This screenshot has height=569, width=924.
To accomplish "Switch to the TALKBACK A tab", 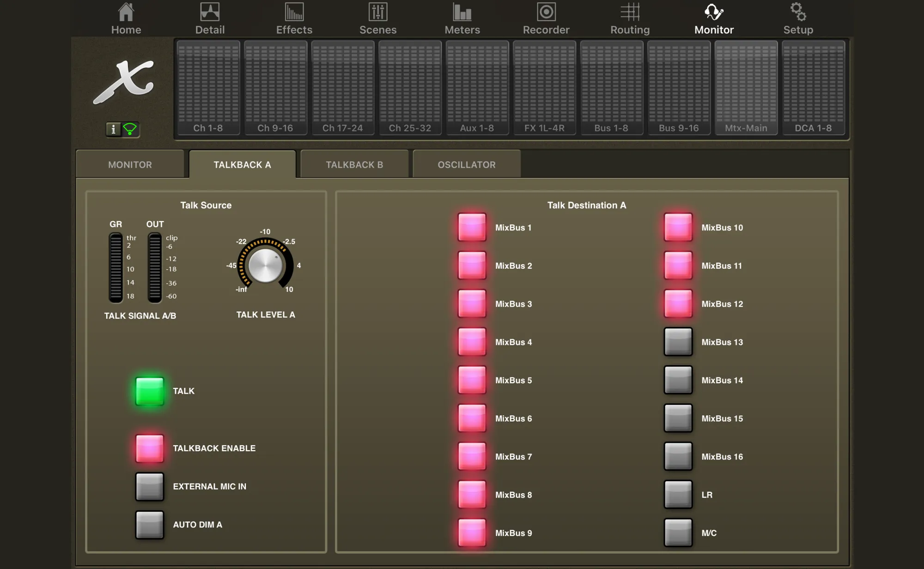I will pyautogui.click(x=242, y=164).
